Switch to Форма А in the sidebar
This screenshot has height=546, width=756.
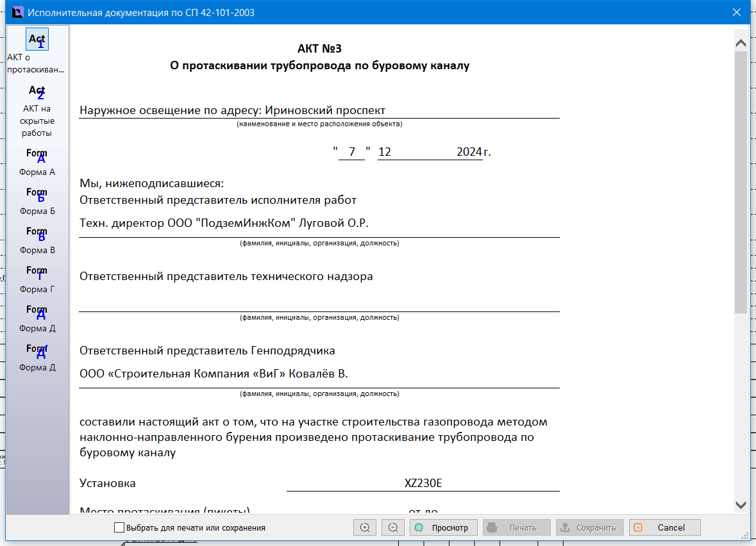[x=37, y=162]
